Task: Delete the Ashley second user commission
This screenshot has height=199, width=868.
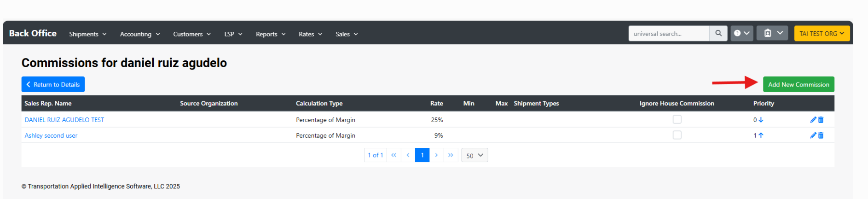Action: pos(821,135)
